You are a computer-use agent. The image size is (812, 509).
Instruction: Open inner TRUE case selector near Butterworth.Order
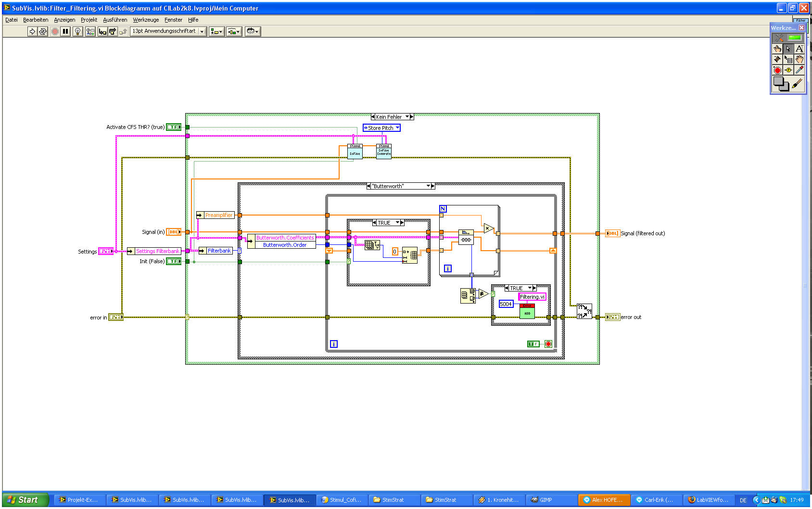(x=398, y=223)
